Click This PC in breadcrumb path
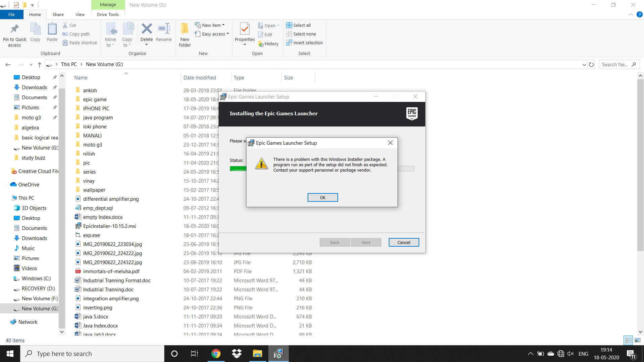 69,64
